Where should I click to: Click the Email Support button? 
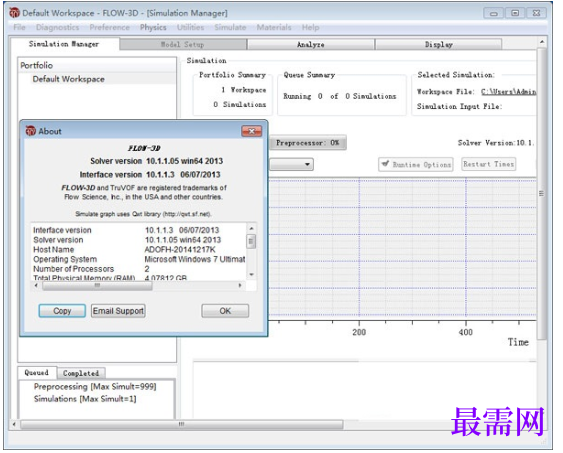[118, 311]
